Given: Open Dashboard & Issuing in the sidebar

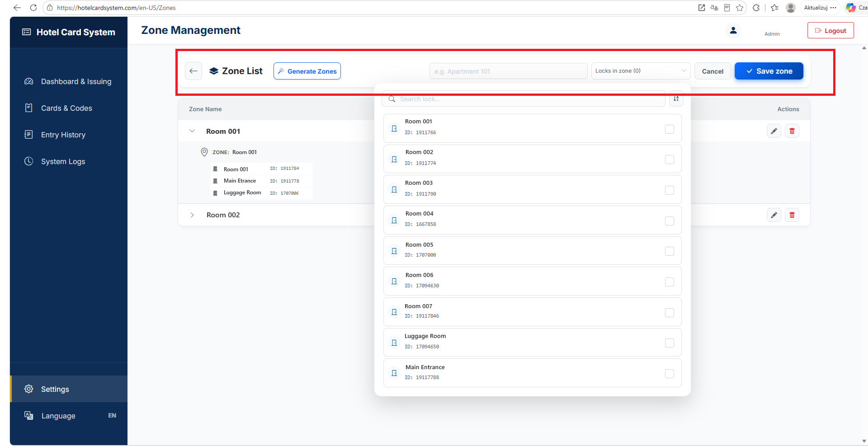Looking at the screenshot, I should [69, 81].
